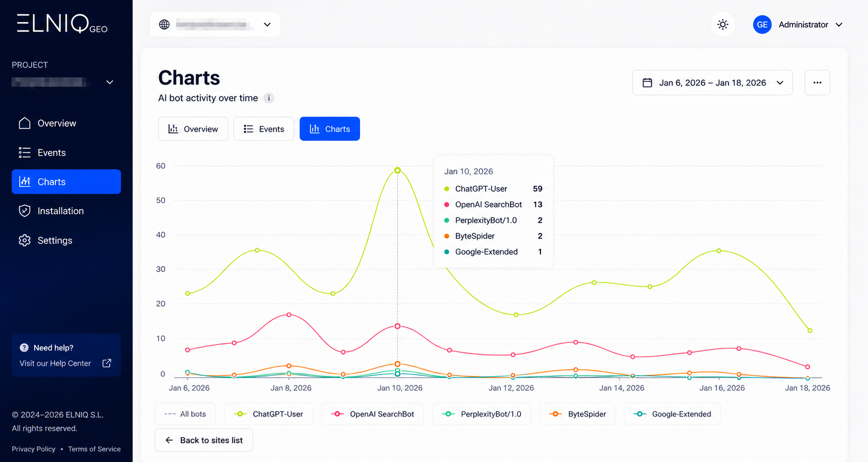Image resolution: width=868 pixels, height=462 pixels.
Task: Select the Charts tab button
Action: (x=330, y=129)
